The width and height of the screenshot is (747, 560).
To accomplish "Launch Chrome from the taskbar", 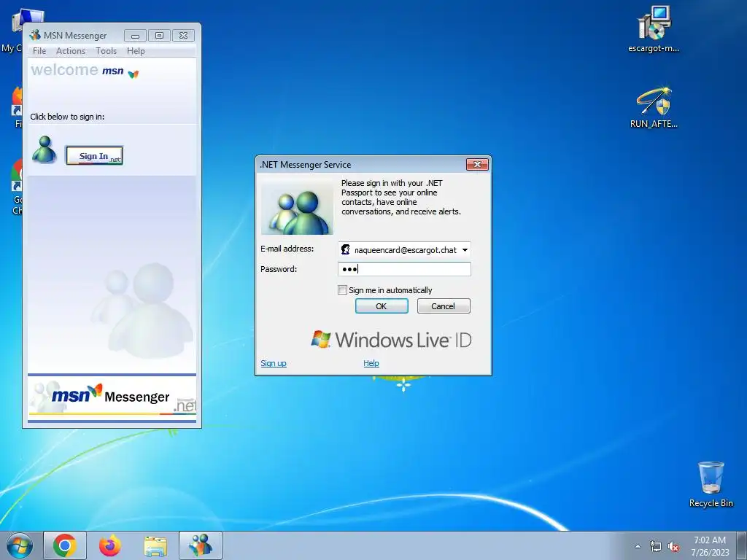I will click(65, 545).
